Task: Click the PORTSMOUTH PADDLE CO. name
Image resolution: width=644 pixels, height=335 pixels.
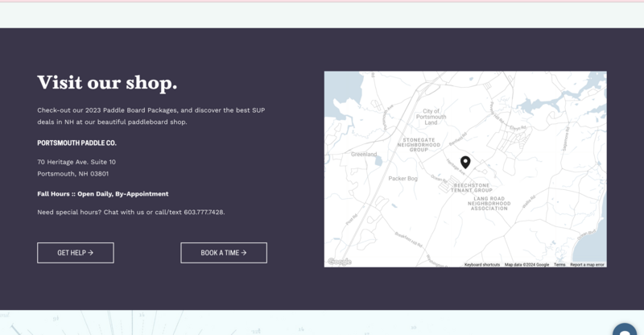Action: tap(76, 143)
